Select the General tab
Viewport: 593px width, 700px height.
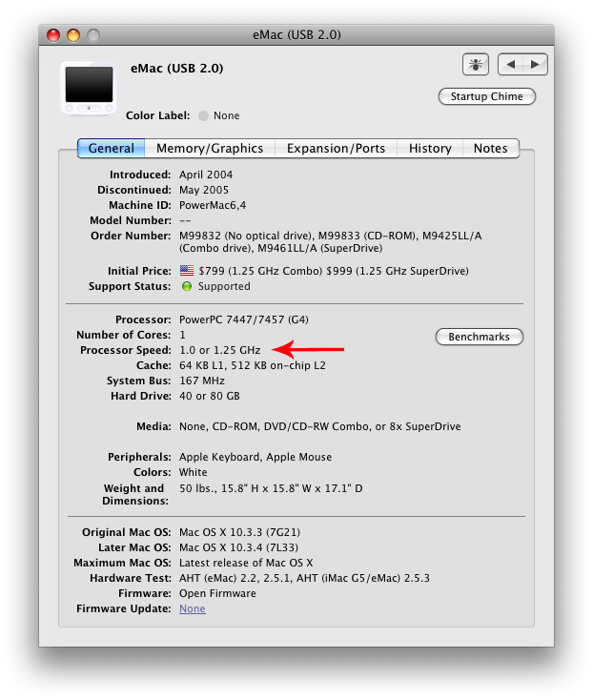click(x=112, y=148)
